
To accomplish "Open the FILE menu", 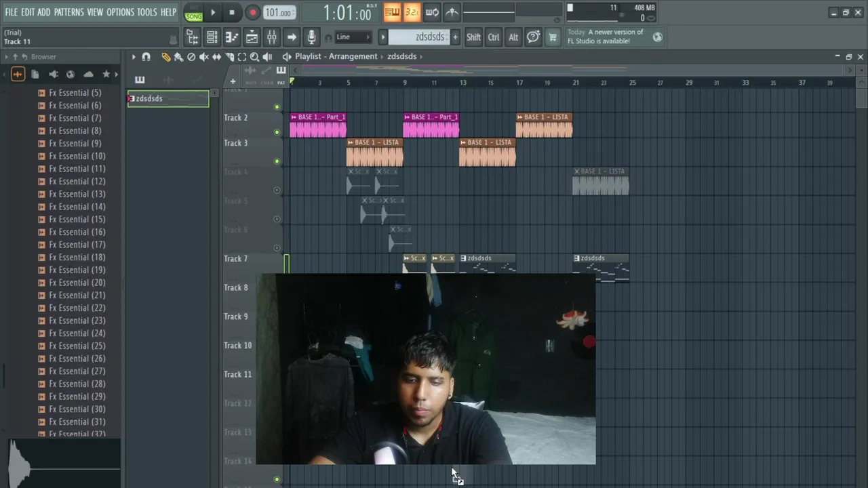I will tap(12, 12).
